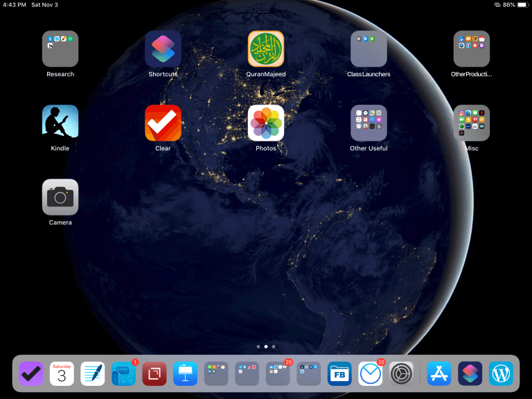
Task: Open the App Store in dock
Action: (x=439, y=374)
